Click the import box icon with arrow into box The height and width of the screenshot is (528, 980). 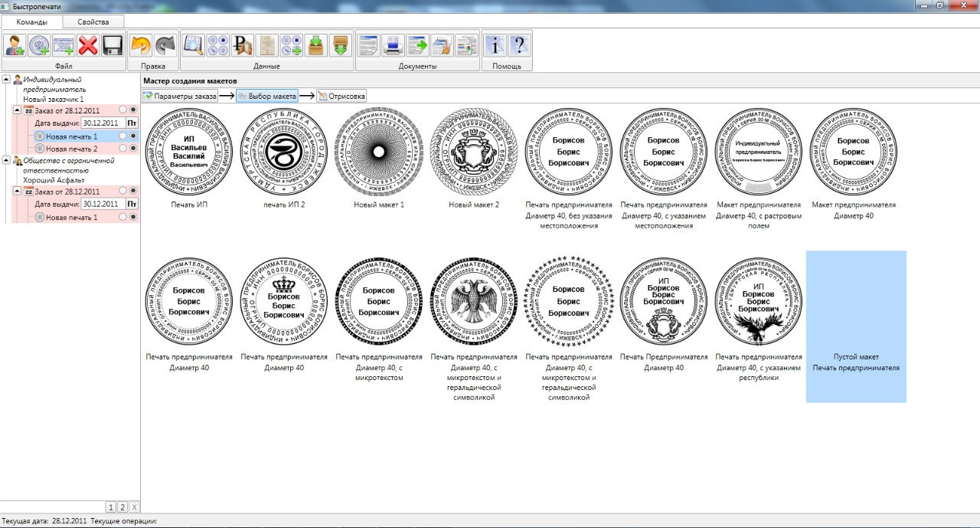(316, 45)
